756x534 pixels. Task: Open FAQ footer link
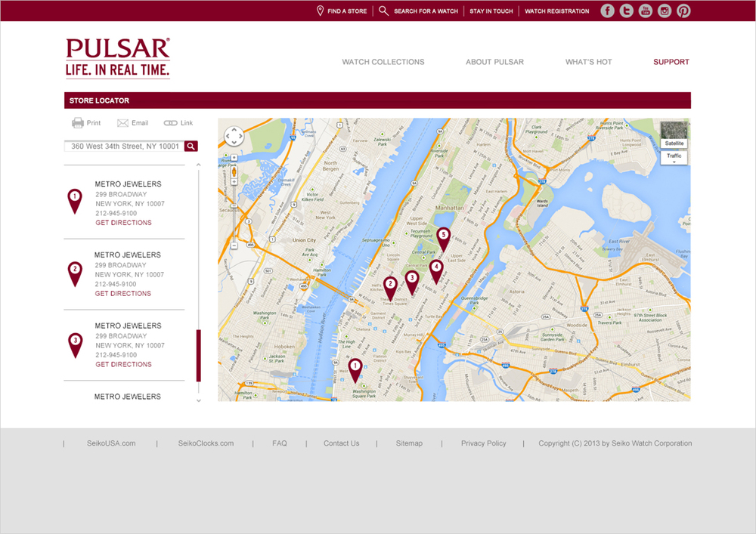point(280,443)
